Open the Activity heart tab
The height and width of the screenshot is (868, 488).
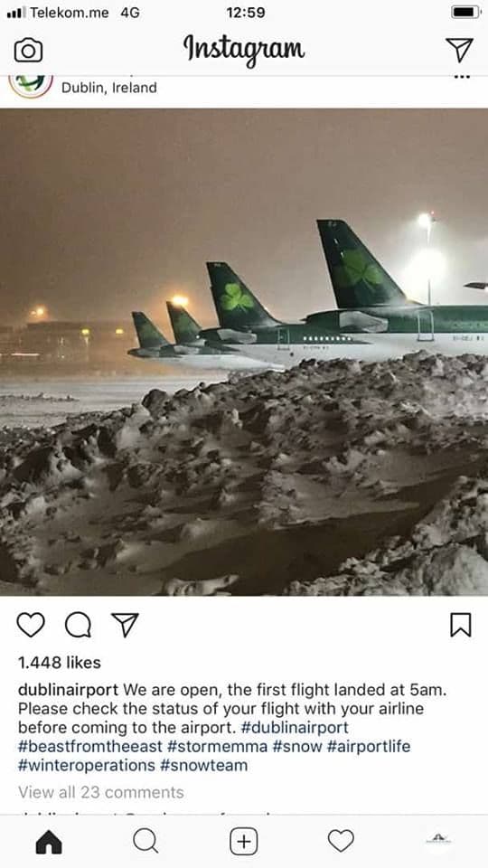341,842
